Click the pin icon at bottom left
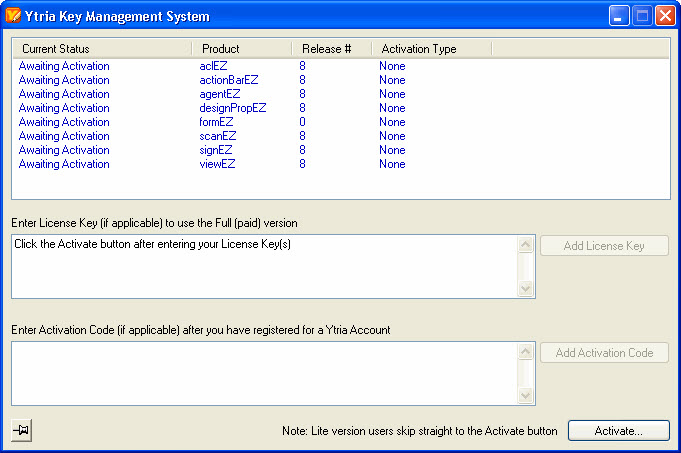 point(22,430)
